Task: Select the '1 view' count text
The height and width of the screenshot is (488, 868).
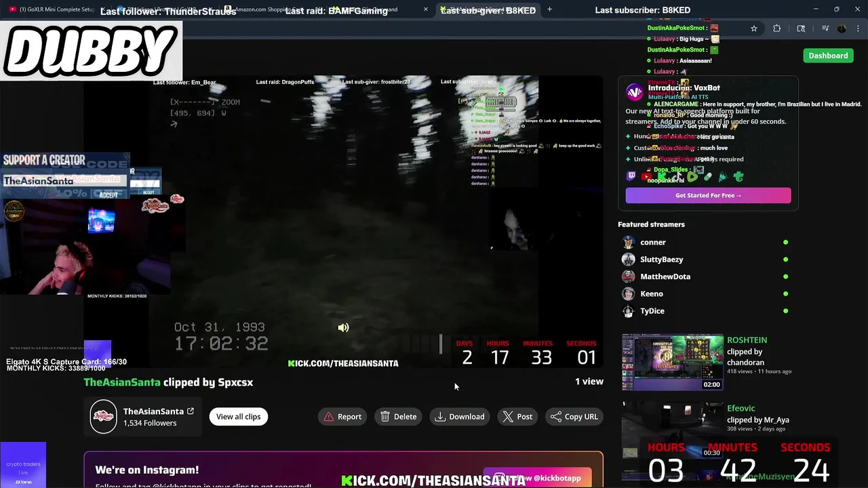Action: (x=589, y=382)
